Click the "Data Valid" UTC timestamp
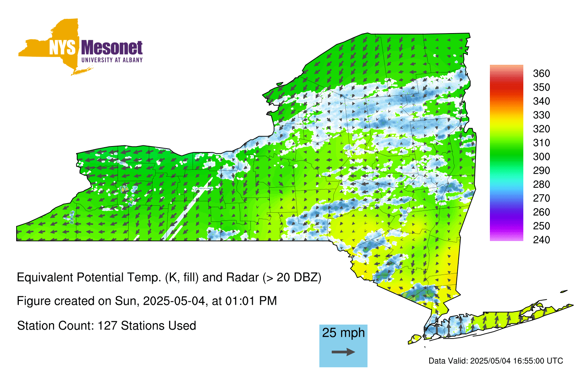This screenshot has height=368, width=588. coord(496,361)
